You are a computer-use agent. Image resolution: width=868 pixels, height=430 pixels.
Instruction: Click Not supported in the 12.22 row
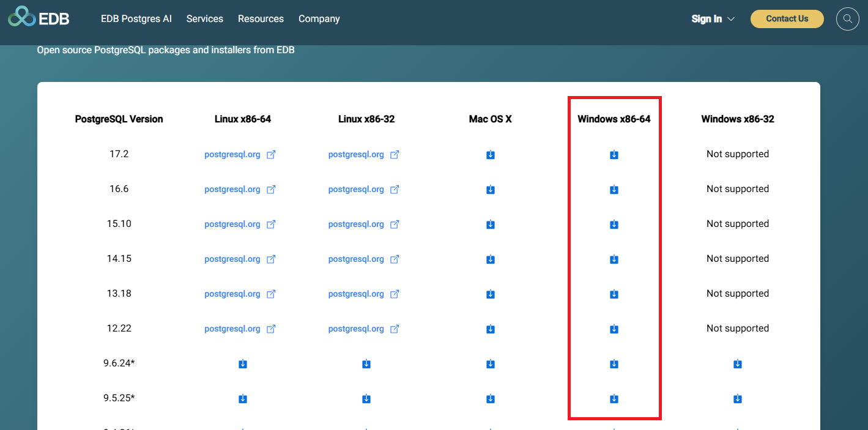(x=738, y=328)
